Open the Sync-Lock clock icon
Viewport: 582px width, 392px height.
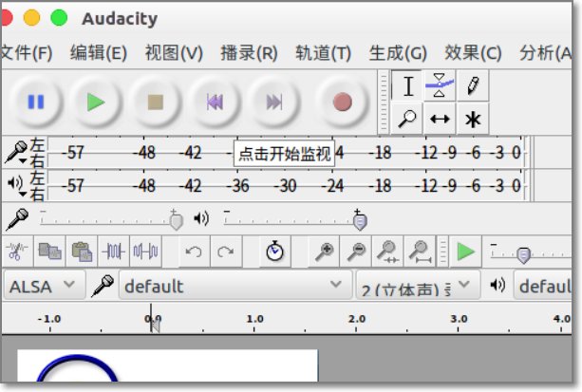tap(274, 252)
